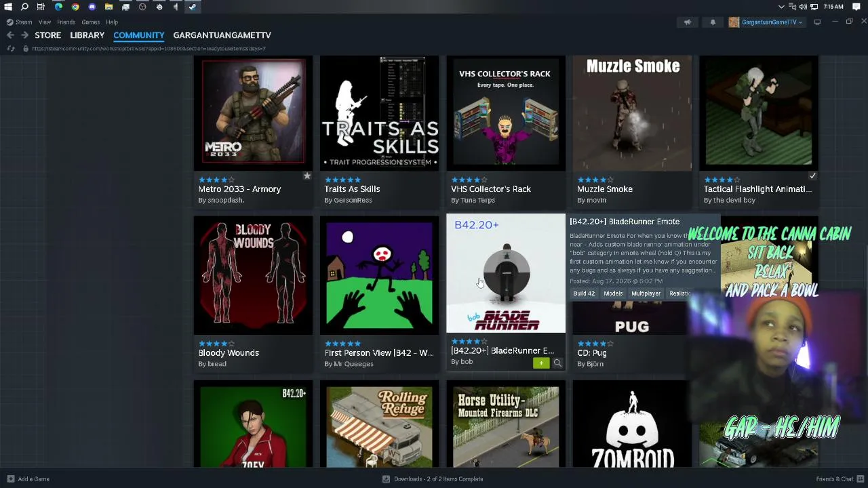Open Windows action center notifications

856,7
